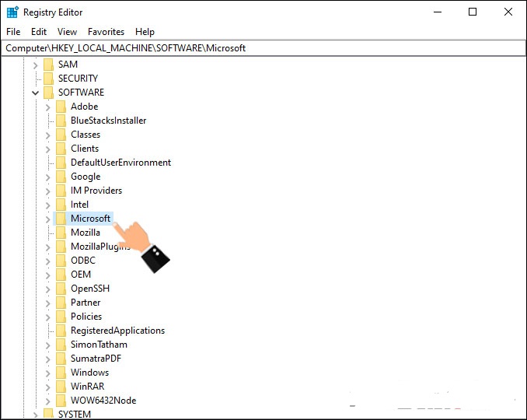Screen dimensions: 527x420
Task: Expand the WOW6432Node key chevron
Action: click(x=47, y=401)
